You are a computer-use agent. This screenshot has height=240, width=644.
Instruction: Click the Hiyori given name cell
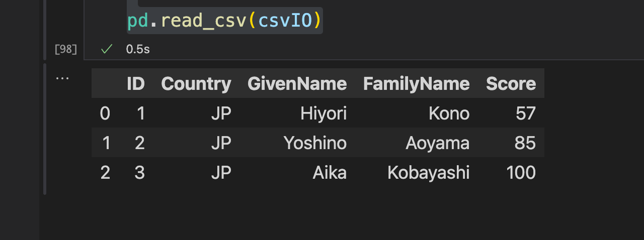(324, 114)
